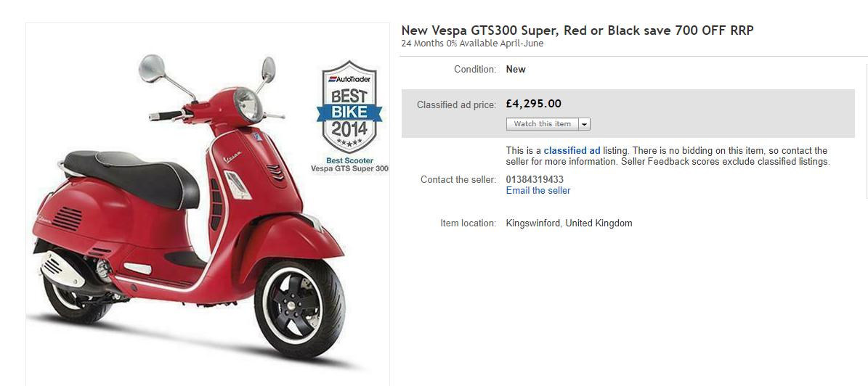Click the 24 Months 0% subtitle text
The width and height of the screenshot is (868, 386).
point(472,44)
